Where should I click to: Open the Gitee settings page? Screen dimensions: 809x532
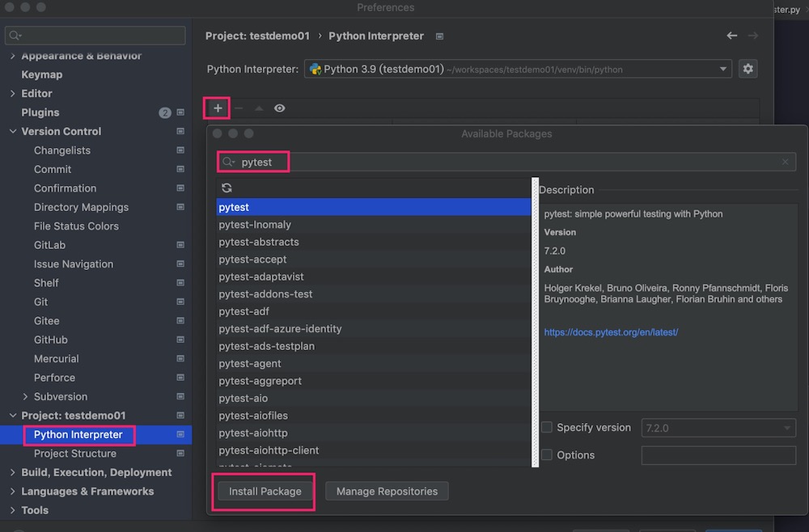pyautogui.click(x=46, y=321)
